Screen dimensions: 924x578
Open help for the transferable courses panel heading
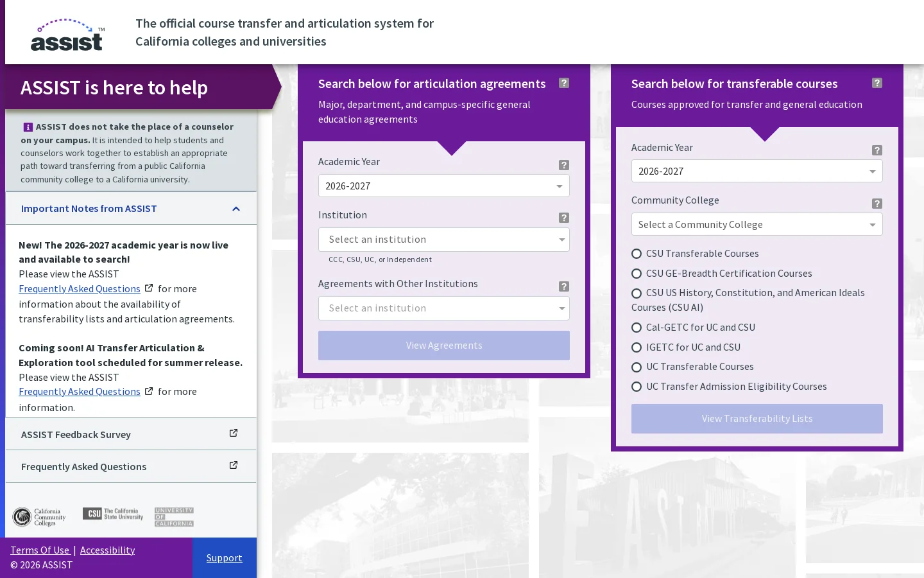click(x=877, y=83)
